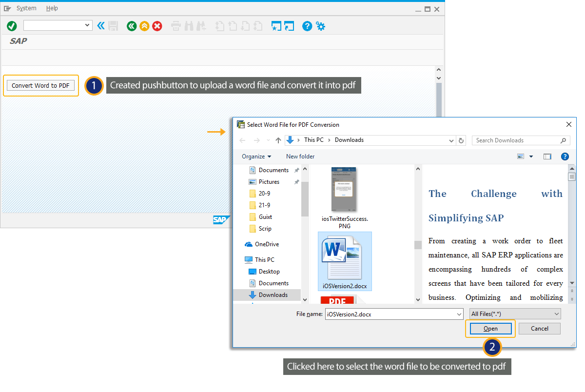Click the orange Exit icon
This screenshot has height=392, width=585.
click(x=144, y=26)
